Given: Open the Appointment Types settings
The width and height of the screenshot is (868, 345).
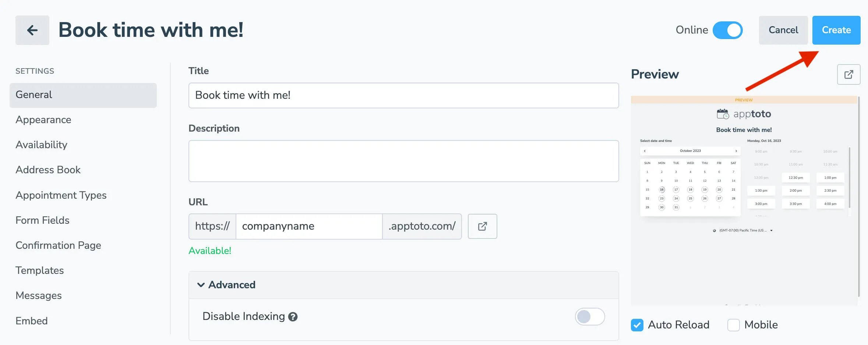Looking at the screenshot, I should (61, 195).
